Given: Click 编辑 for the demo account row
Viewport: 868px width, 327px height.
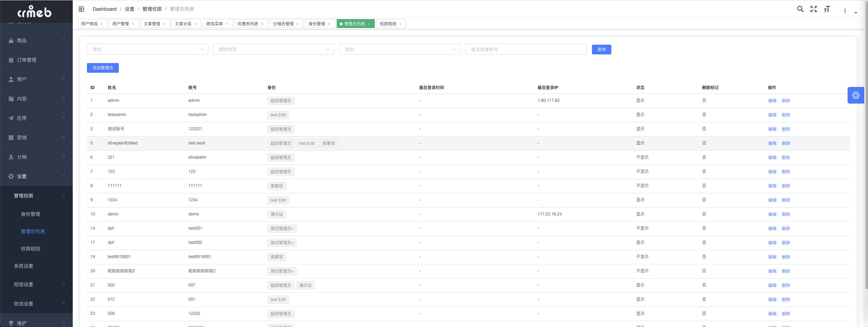Looking at the screenshot, I should coord(772,214).
